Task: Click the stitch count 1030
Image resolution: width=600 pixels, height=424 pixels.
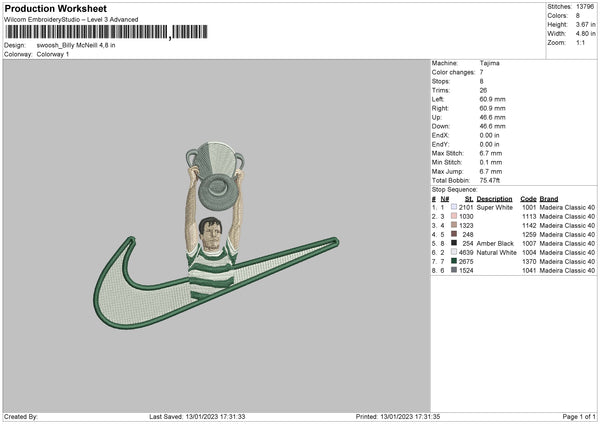Action: [x=466, y=217]
